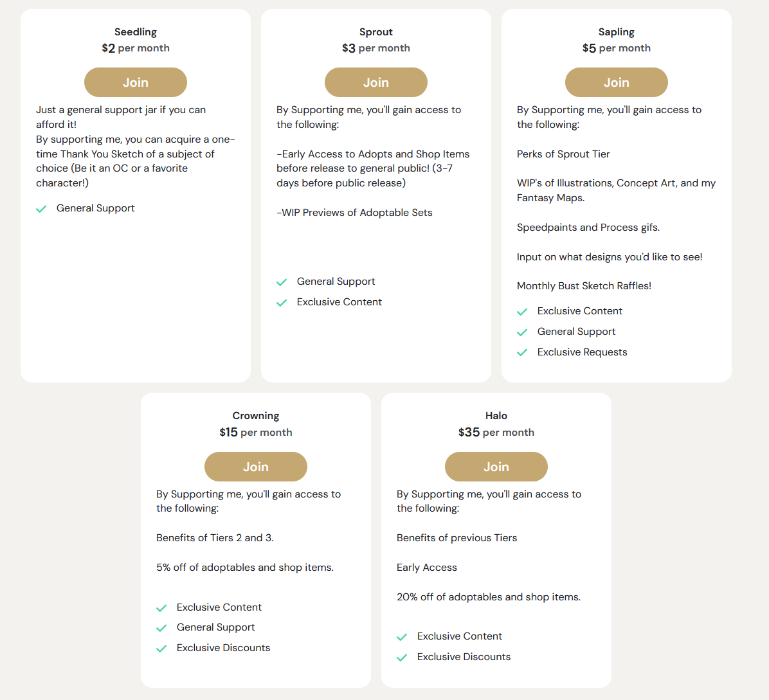The image size is (769, 700).
Task: Click Sapling's Exclusive Content checkmark icon
Action: (x=522, y=312)
